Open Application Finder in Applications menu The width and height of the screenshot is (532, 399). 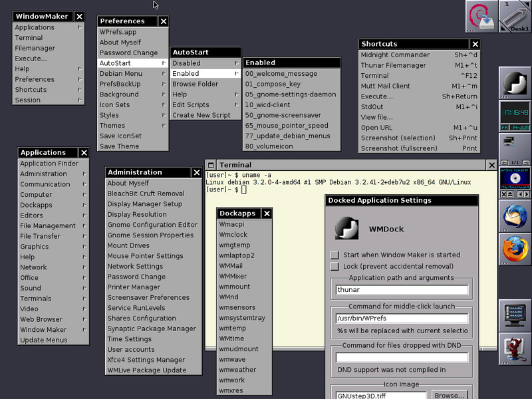click(x=53, y=164)
